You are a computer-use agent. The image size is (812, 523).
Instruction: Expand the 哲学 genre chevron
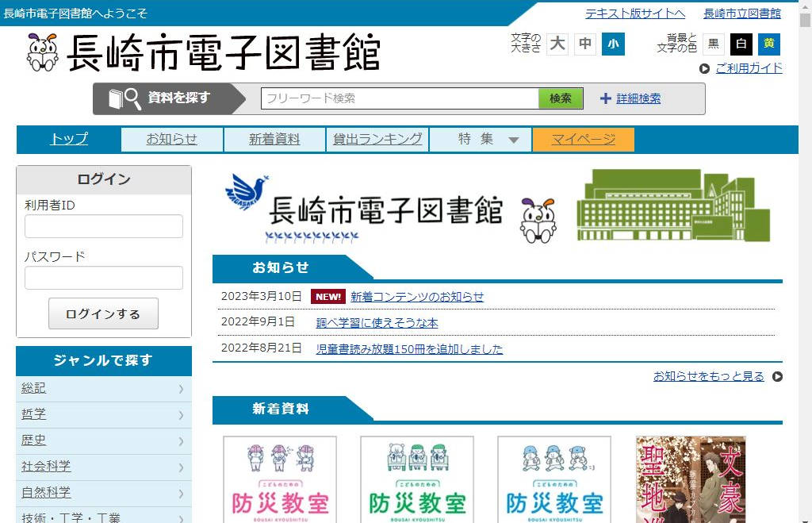[x=181, y=415]
